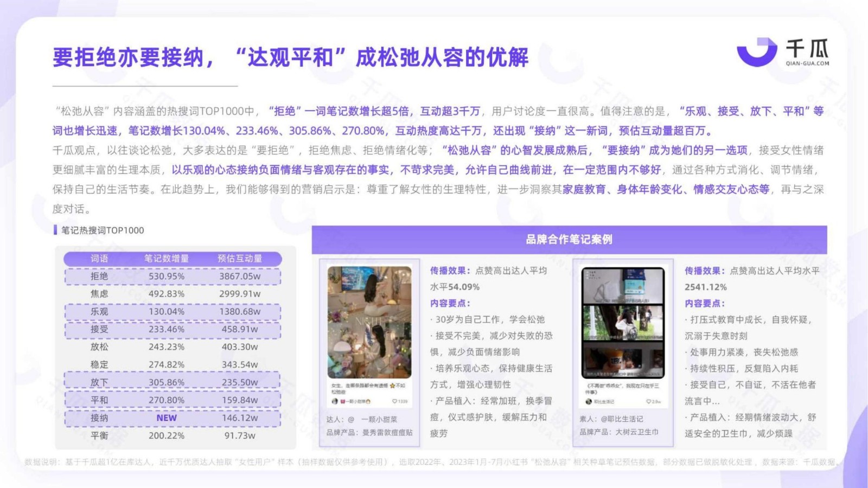
Task: Select the 拒绝 row in the table
Action: pos(173,277)
